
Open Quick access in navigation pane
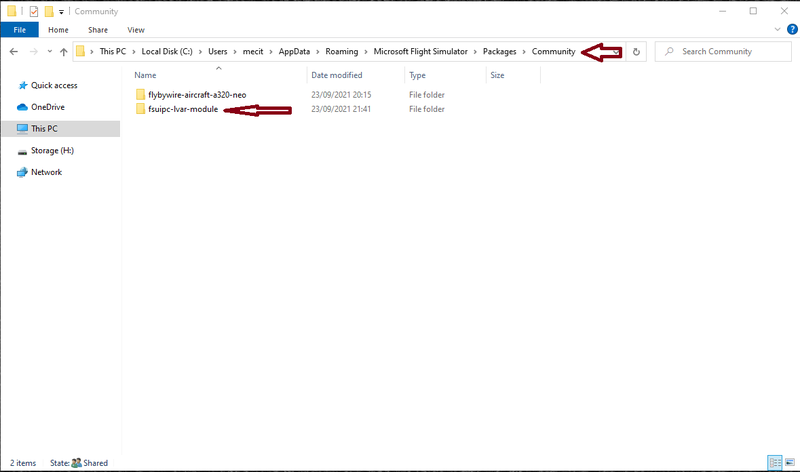54,85
